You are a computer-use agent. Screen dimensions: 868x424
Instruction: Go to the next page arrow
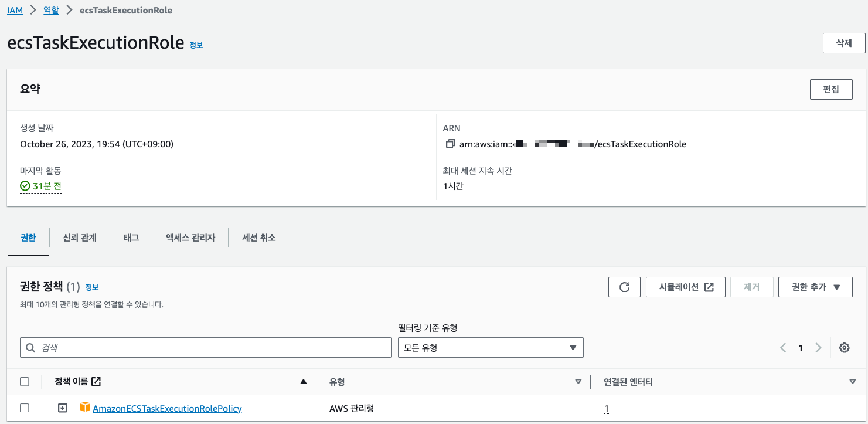click(x=819, y=348)
